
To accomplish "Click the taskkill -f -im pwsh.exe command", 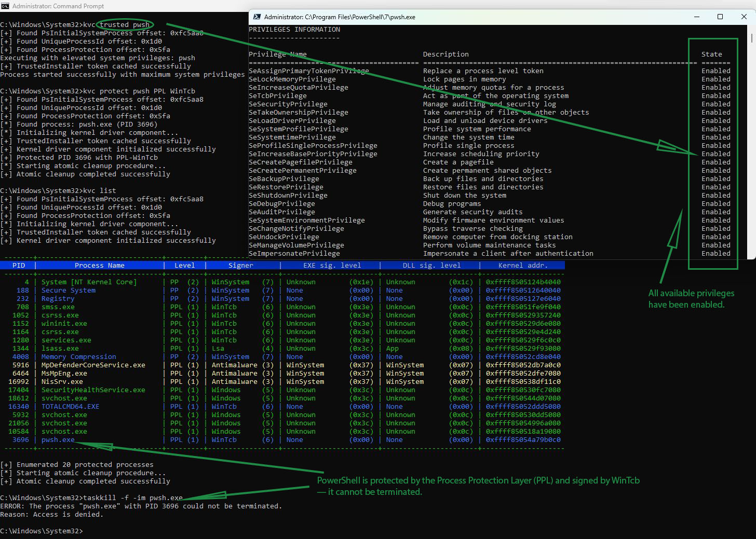I will tap(132, 498).
